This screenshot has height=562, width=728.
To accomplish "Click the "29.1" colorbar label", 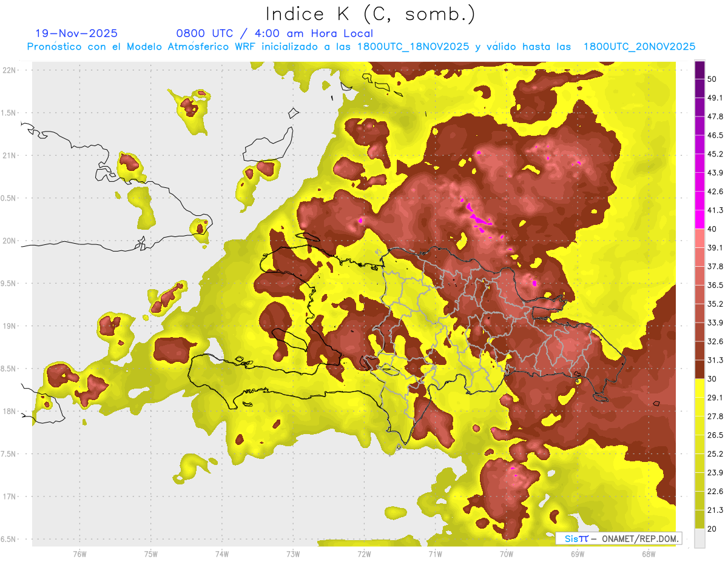I will (715, 398).
